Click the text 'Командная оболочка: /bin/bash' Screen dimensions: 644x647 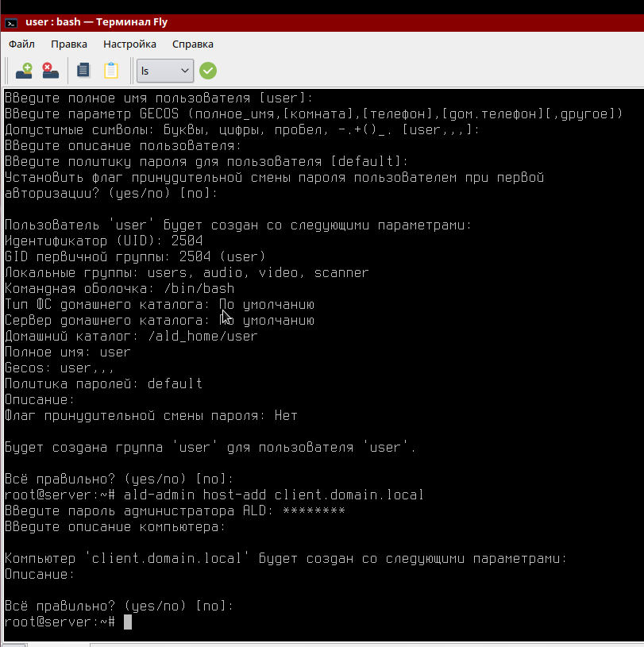point(120,288)
